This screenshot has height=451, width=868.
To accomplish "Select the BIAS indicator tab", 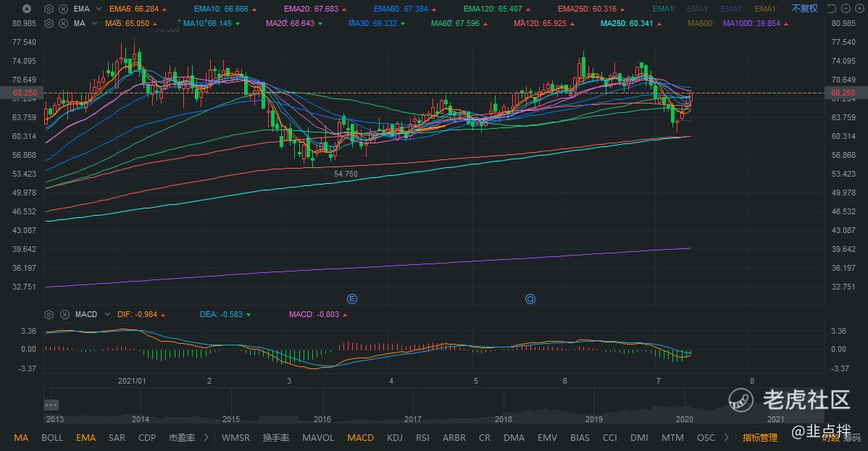I will click(580, 438).
